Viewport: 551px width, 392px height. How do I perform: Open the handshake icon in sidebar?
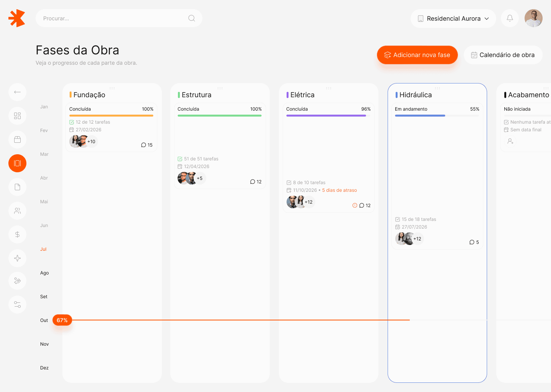pyautogui.click(x=17, y=281)
